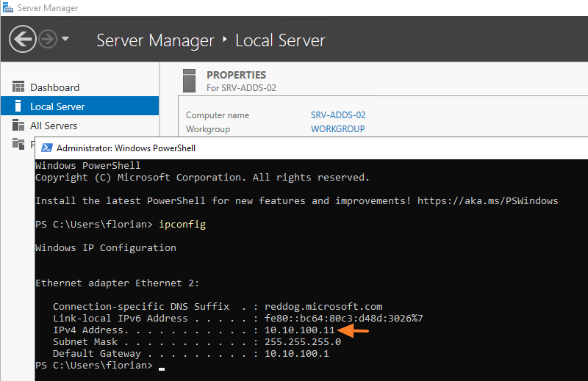
Task: Click the 'Workgroup' label
Action: (208, 129)
